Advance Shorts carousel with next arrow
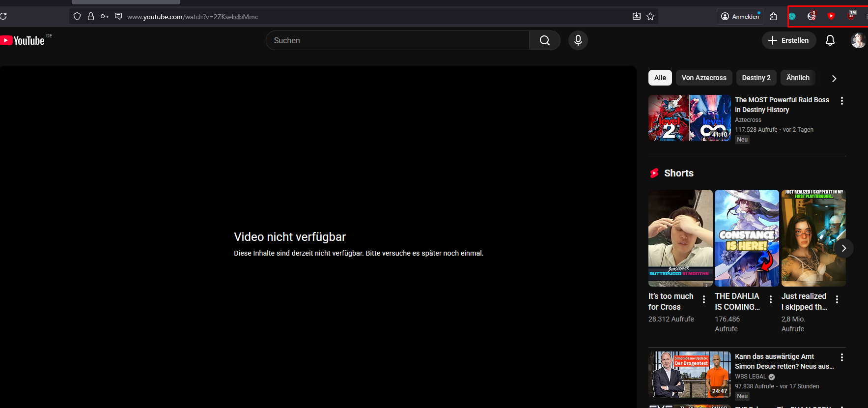 pyautogui.click(x=843, y=248)
